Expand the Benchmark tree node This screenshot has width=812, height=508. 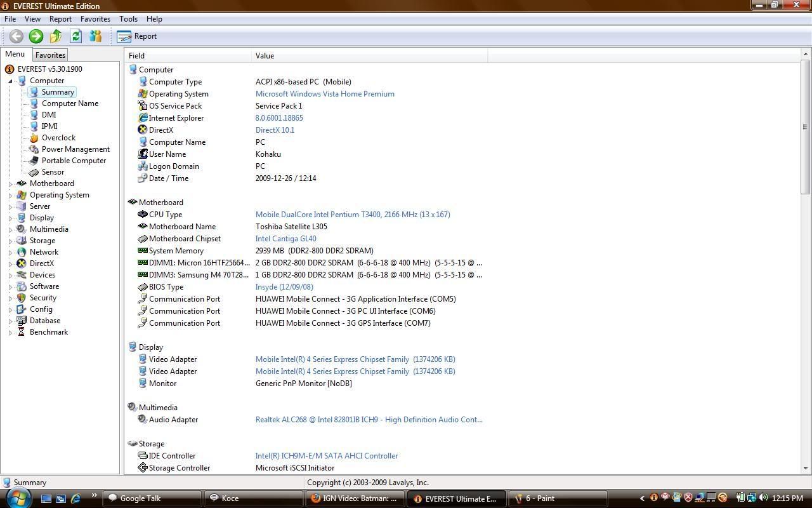tap(11, 333)
